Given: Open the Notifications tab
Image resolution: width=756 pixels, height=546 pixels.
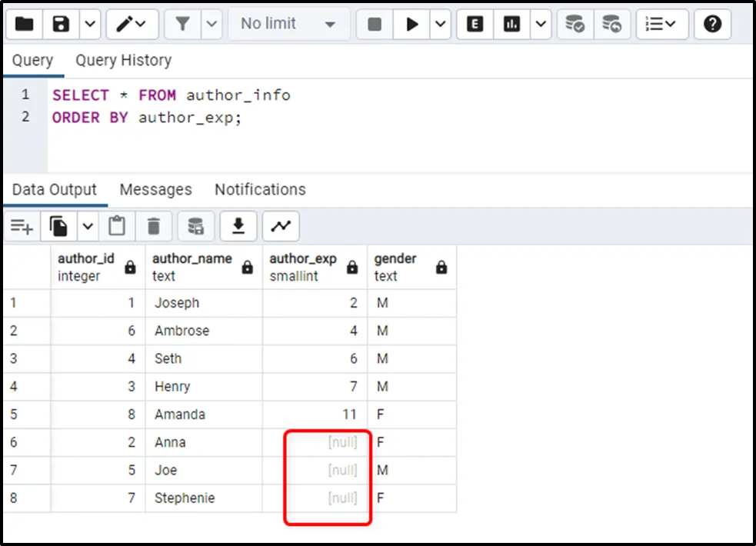Looking at the screenshot, I should [x=260, y=190].
